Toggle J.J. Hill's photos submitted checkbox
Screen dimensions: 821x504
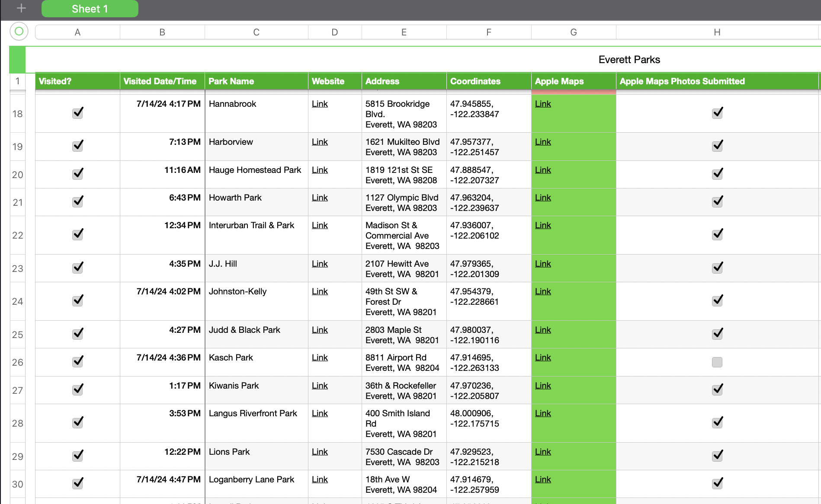(x=717, y=267)
